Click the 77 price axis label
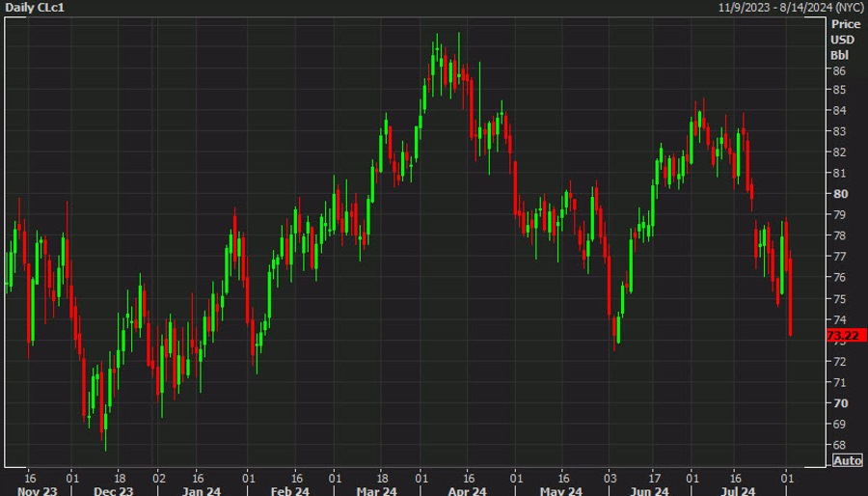 pyautogui.click(x=839, y=257)
